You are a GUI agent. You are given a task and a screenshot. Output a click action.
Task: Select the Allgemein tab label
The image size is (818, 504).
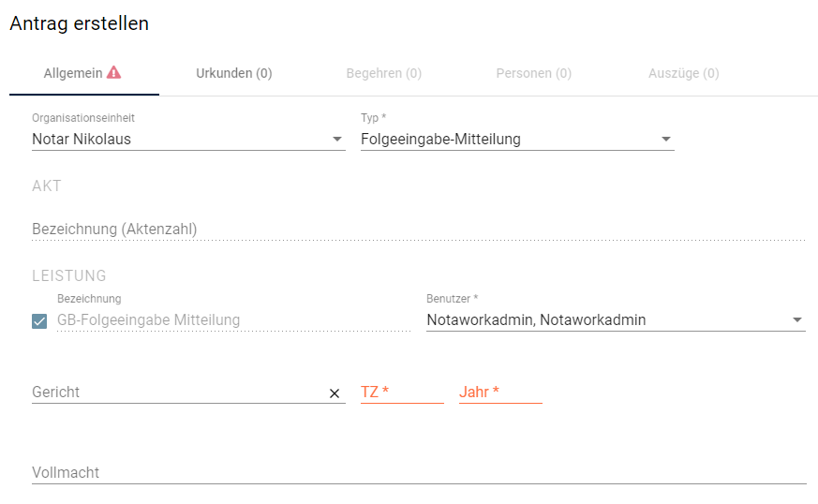[x=73, y=74]
